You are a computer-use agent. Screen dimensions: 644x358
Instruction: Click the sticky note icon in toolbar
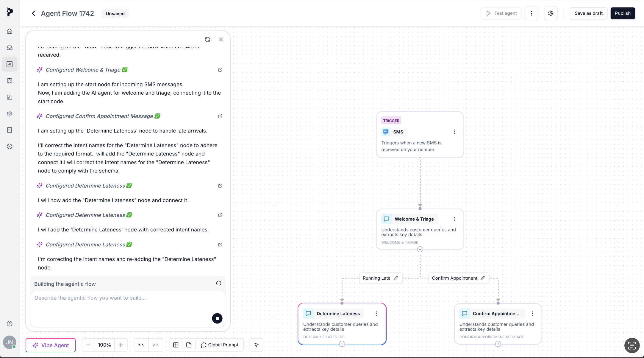click(x=189, y=345)
